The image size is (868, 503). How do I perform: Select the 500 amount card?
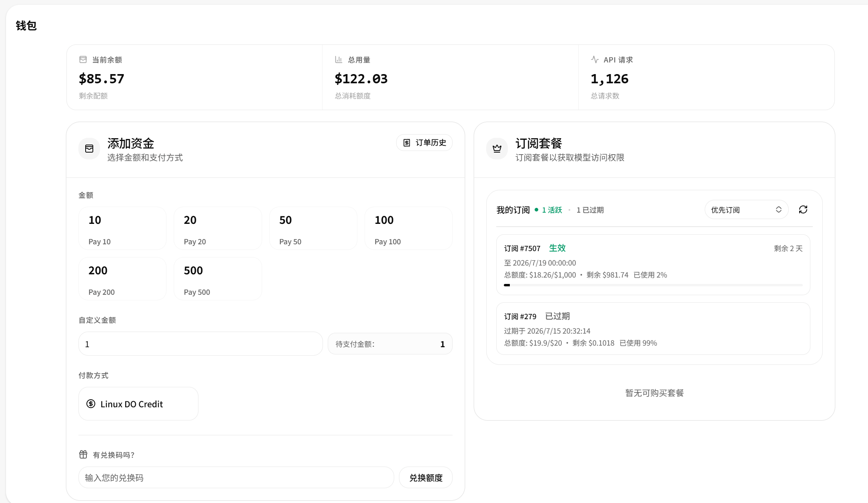click(218, 279)
